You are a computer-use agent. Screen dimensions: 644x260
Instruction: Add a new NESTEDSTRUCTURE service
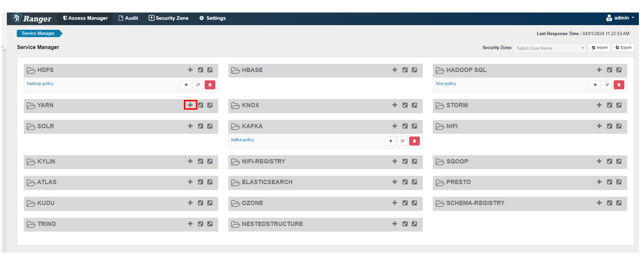click(x=395, y=223)
